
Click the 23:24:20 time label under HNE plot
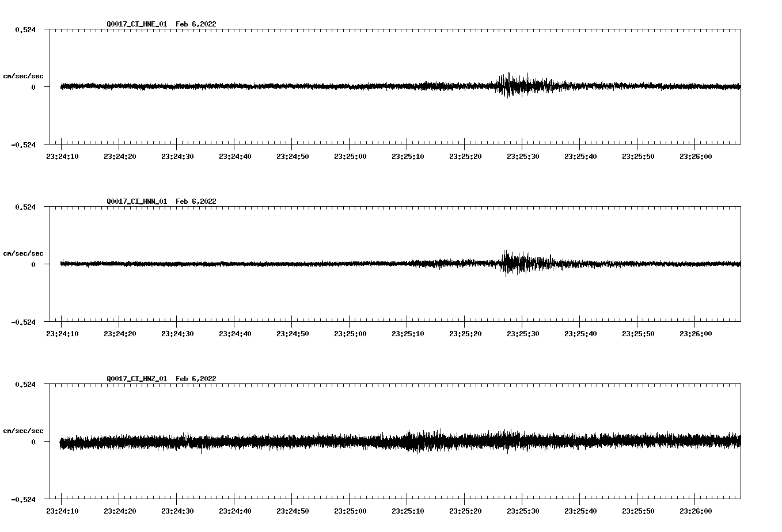click(120, 157)
